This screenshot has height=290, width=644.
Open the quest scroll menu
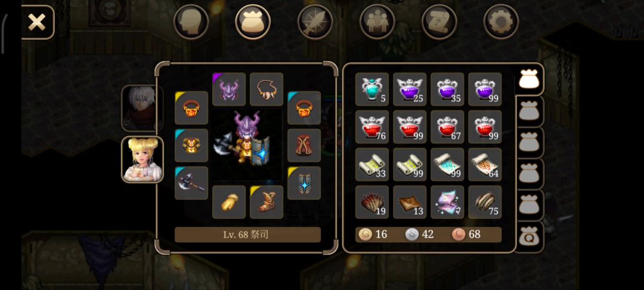[439, 21]
